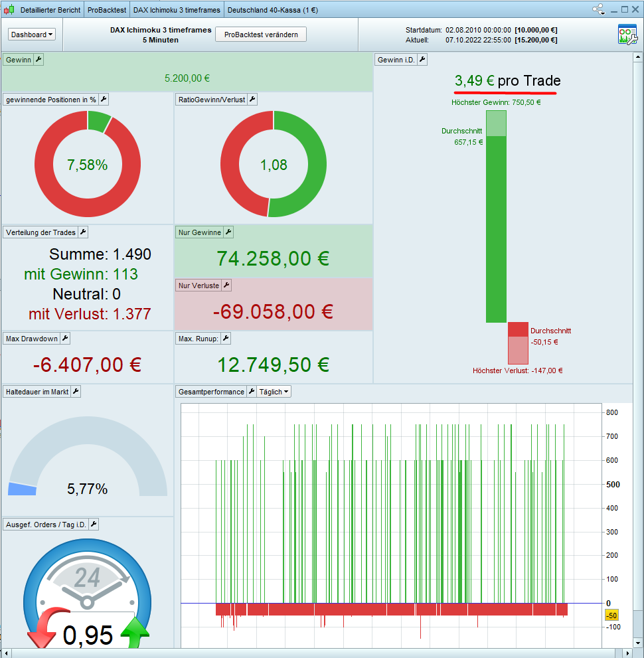Click the 7,58% winning positions donut chart
The image size is (644, 658).
tap(88, 164)
